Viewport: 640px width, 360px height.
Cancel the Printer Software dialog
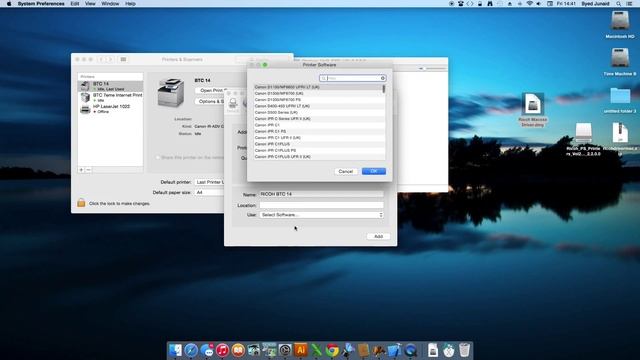pyautogui.click(x=346, y=171)
